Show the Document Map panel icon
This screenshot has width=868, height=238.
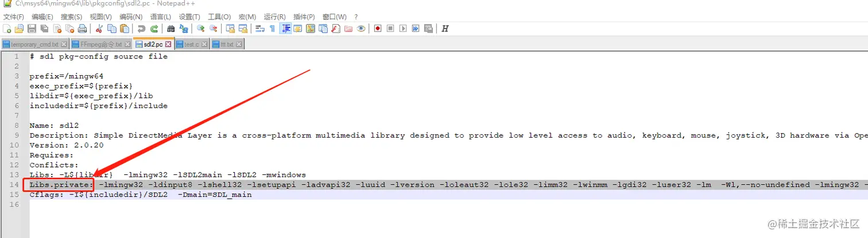tap(311, 29)
